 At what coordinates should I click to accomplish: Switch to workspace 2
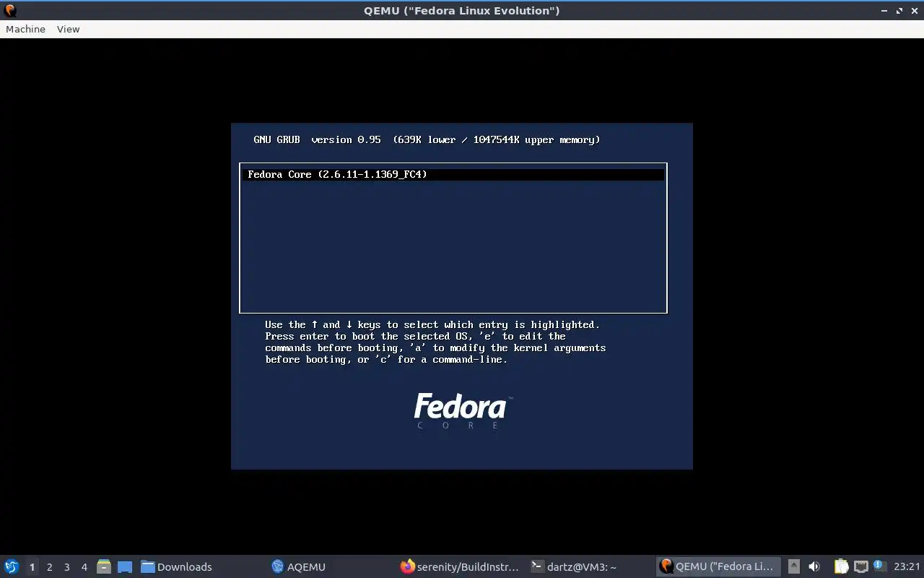pyautogui.click(x=49, y=566)
